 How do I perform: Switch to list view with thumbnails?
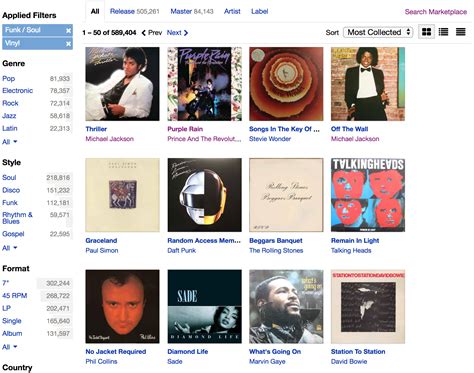tap(443, 32)
